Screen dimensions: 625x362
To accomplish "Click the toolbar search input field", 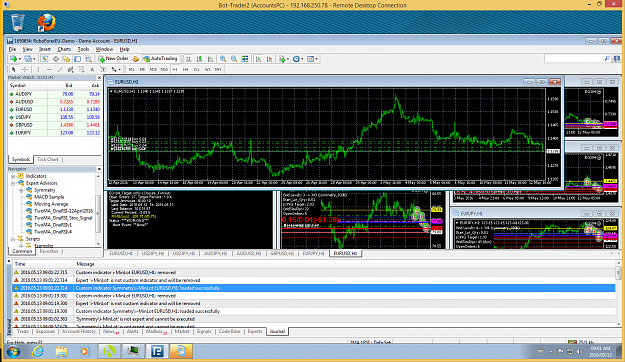I will 574,59.
